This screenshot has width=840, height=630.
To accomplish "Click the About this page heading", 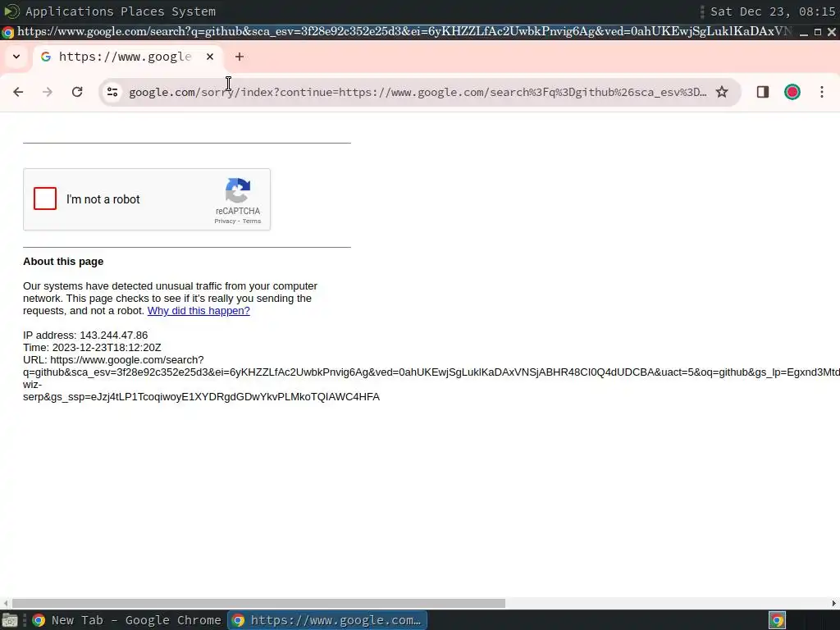I will 63,262.
